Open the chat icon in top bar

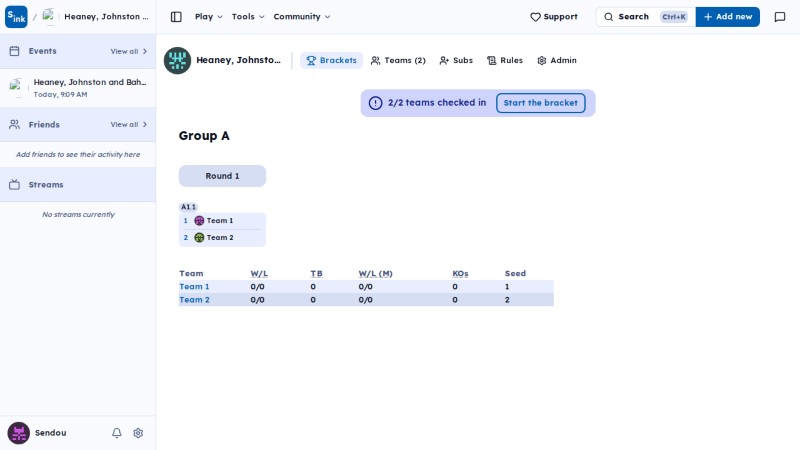click(780, 17)
